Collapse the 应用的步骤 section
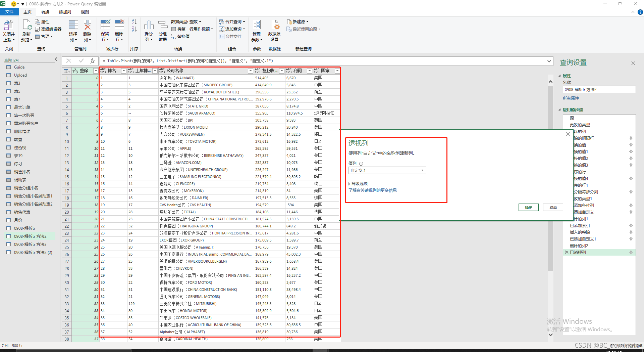The height and width of the screenshot is (352, 644). click(559, 110)
